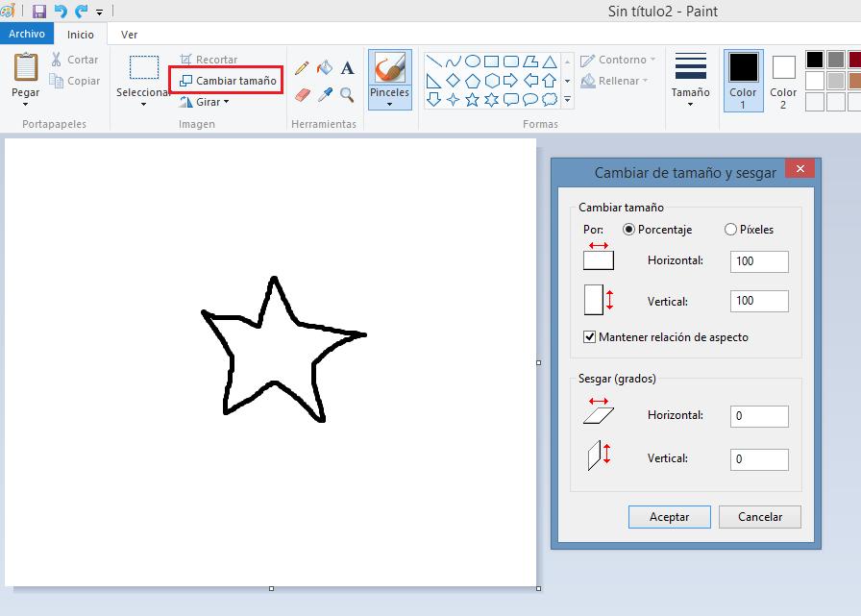Switch to the Ver tab
The image size is (861, 616).
tap(129, 35)
